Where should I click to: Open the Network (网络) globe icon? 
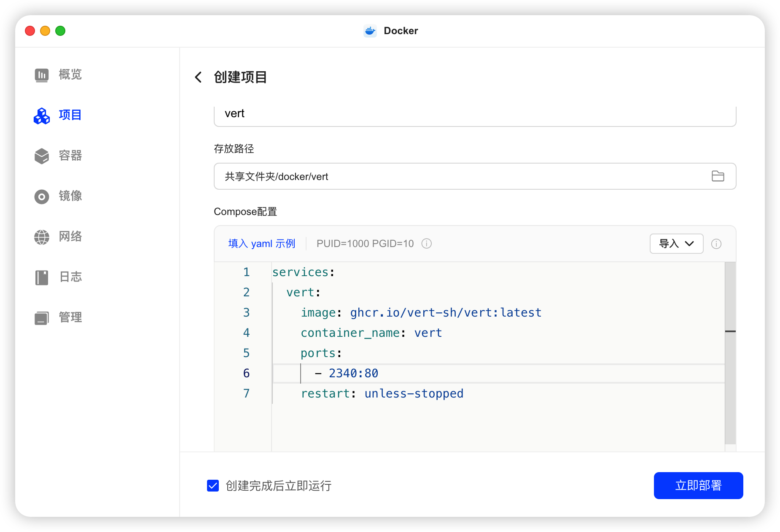point(42,237)
